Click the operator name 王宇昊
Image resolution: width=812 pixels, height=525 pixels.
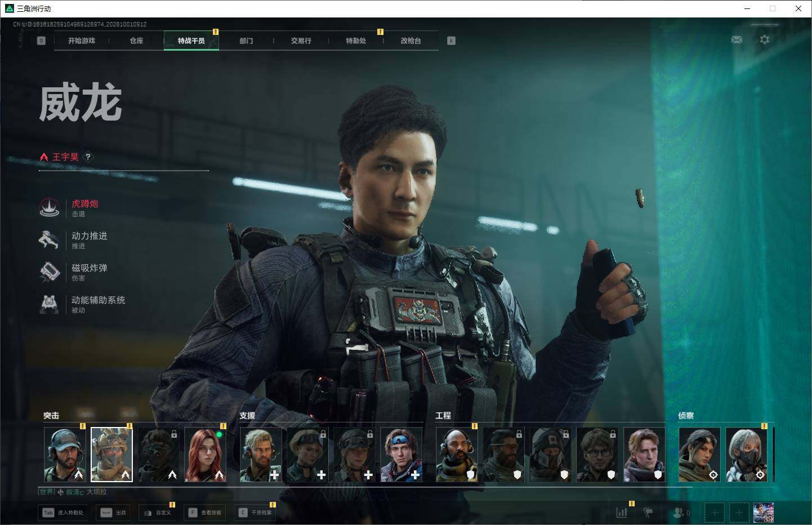point(65,157)
